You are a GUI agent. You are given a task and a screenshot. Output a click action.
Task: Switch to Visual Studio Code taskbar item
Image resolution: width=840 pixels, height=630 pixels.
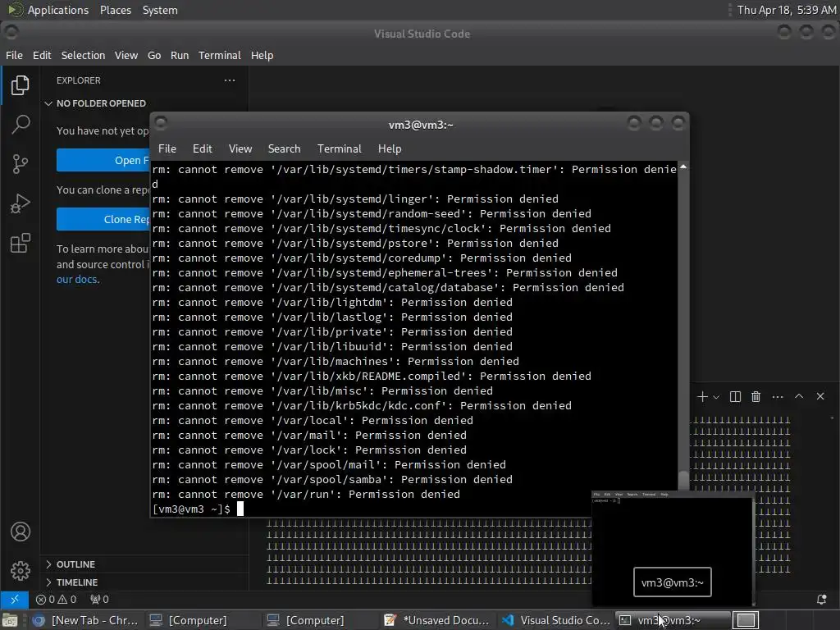[x=556, y=620]
